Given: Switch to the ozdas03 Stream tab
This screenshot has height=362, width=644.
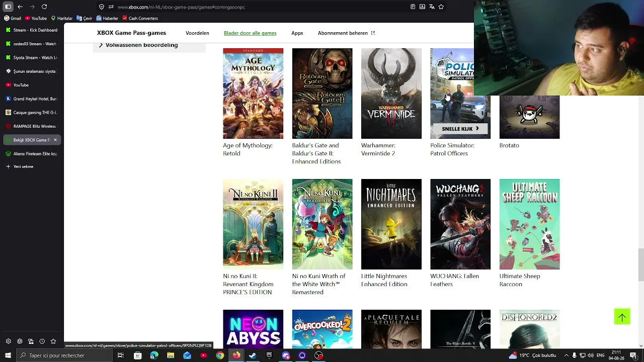Looking at the screenshot, I should pyautogui.click(x=32, y=44).
